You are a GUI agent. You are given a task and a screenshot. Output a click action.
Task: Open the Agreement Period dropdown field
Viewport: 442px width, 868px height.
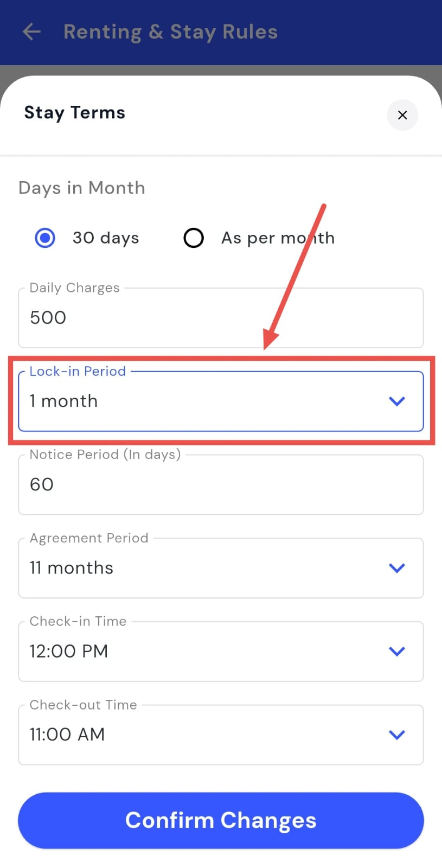206,568
